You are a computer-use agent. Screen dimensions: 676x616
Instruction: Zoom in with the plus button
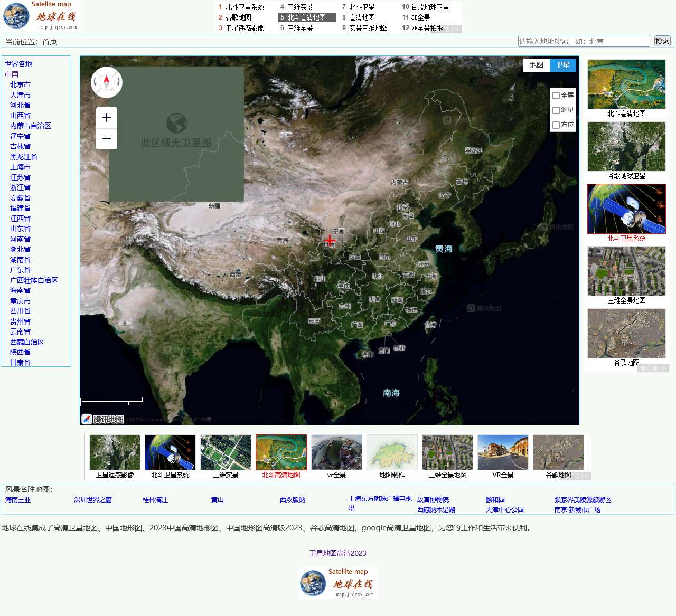pyautogui.click(x=107, y=118)
